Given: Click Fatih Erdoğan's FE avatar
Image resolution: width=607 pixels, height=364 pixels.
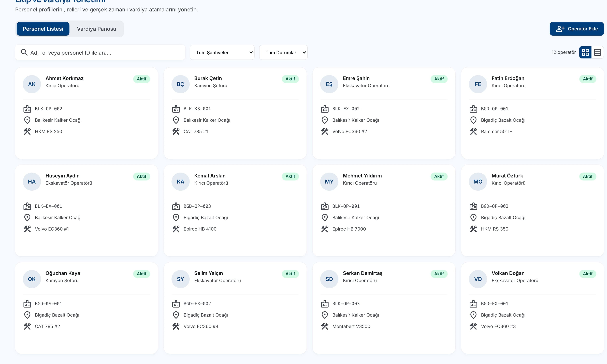Looking at the screenshot, I should pos(478,84).
